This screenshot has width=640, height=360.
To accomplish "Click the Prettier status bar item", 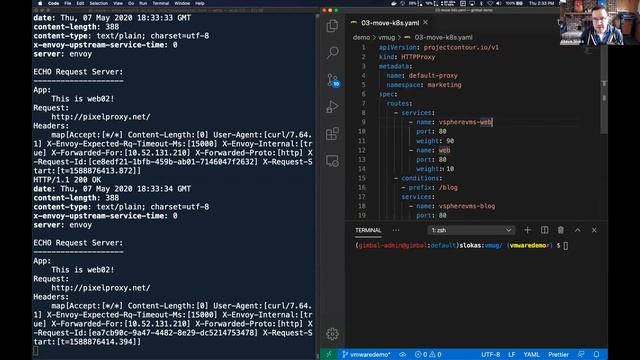I will [x=558, y=354].
